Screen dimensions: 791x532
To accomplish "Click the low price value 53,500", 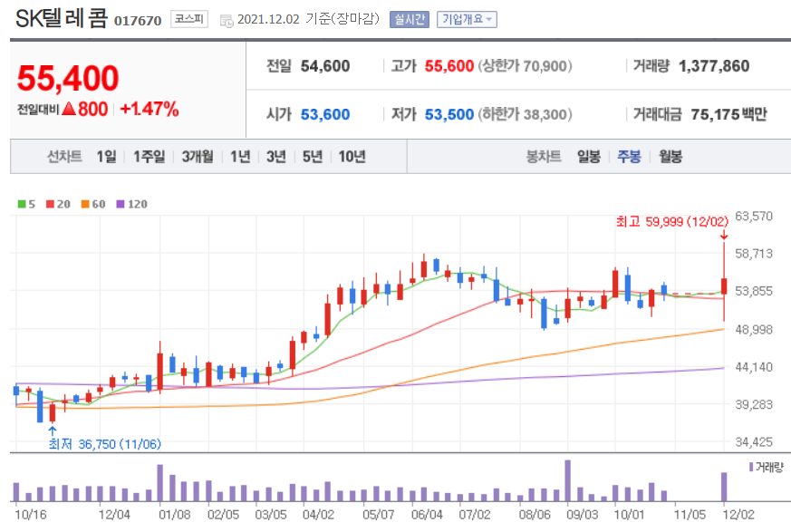I will tap(449, 114).
